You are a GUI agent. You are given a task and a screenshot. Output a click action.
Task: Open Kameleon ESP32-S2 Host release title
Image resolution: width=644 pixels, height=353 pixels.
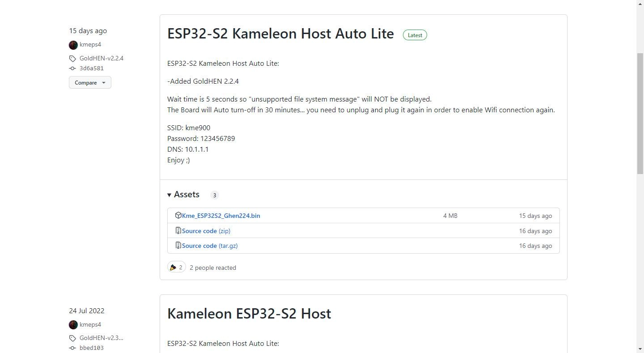(x=249, y=314)
